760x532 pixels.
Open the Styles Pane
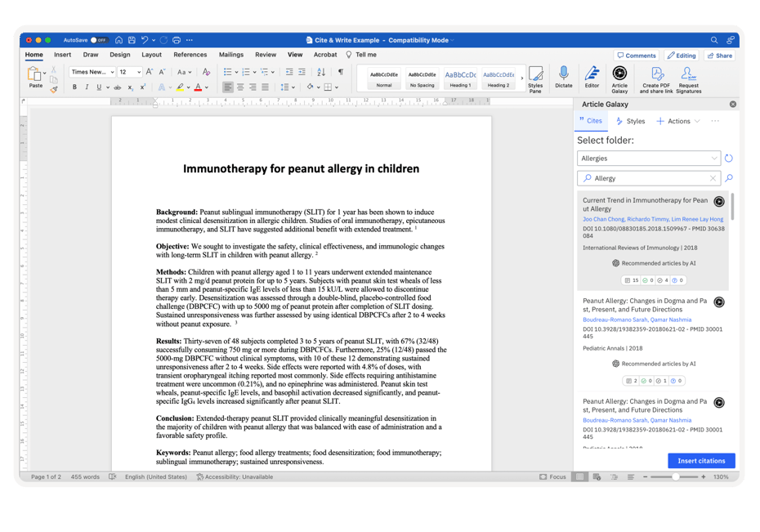pos(535,78)
